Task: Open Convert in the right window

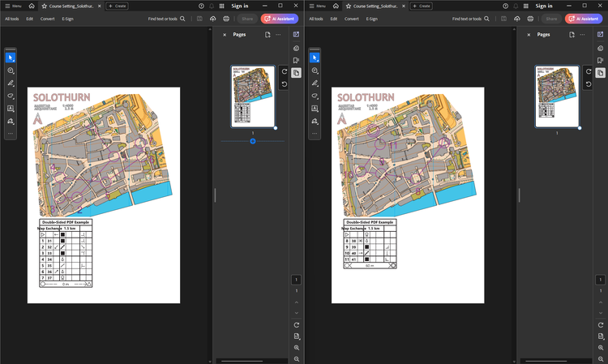Action: coord(351,19)
